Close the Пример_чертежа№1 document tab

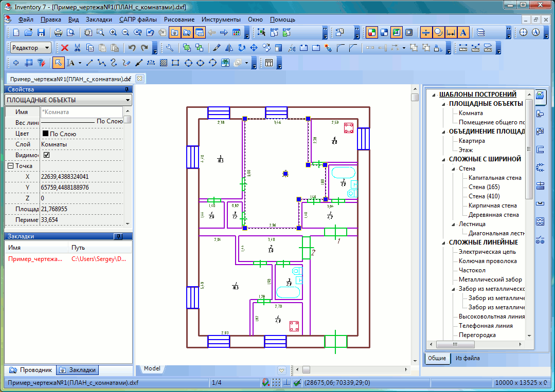point(140,79)
